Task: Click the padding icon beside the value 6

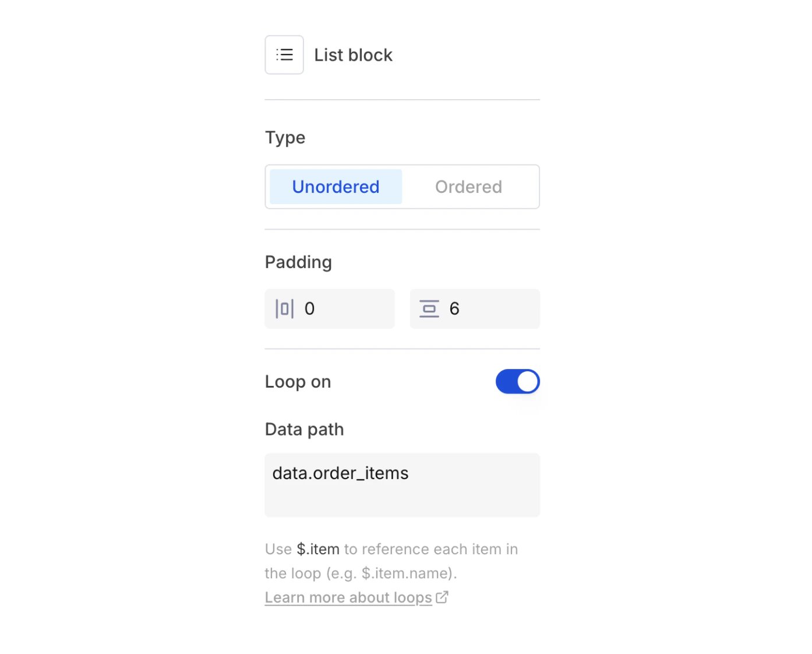Action: tap(429, 308)
